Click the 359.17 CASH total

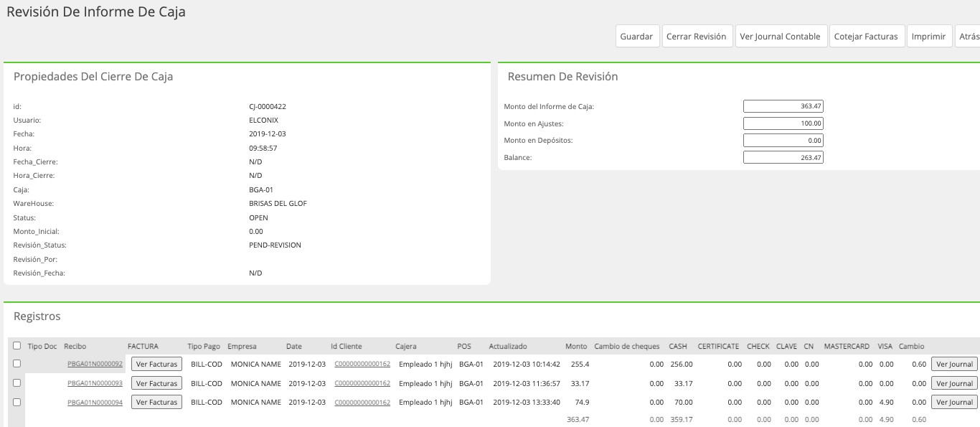pyautogui.click(x=681, y=419)
